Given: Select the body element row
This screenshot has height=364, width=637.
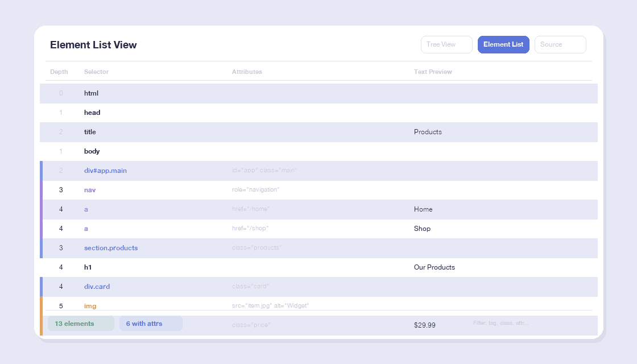Looking at the screenshot, I should pyautogui.click(x=318, y=151).
